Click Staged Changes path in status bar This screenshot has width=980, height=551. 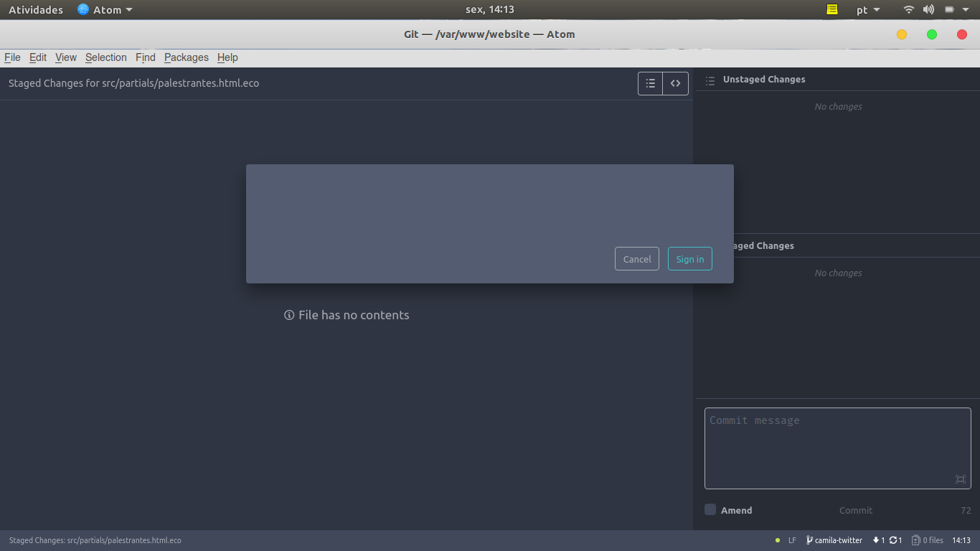95,540
